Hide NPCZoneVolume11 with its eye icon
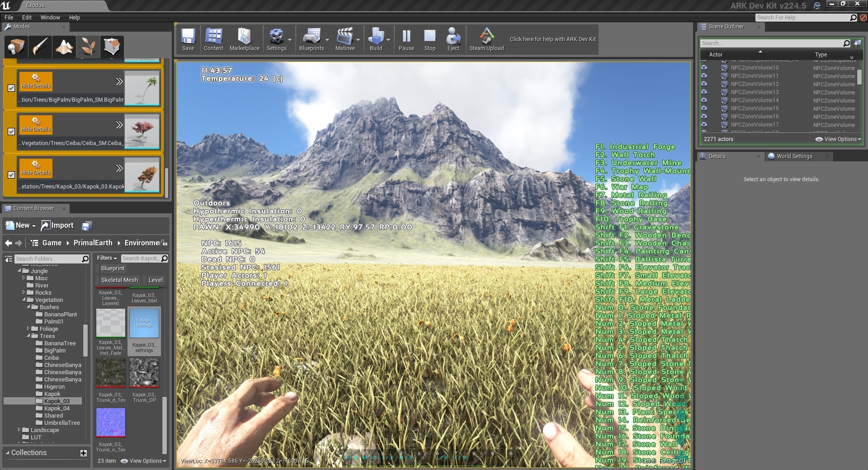 coord(704,76)
